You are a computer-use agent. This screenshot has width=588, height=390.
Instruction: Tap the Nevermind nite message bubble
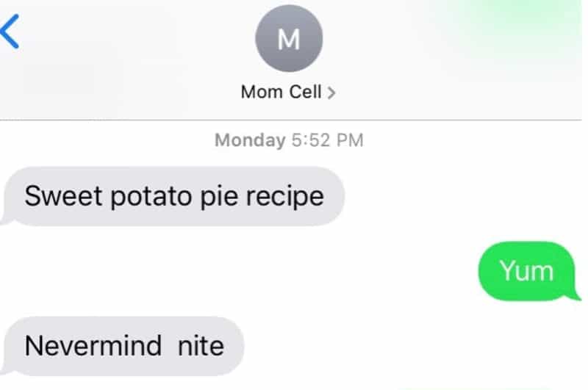pos(123,346)
